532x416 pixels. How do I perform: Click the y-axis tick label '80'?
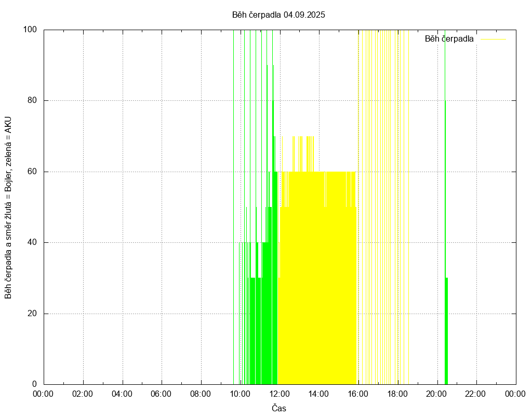pos(32,100)
